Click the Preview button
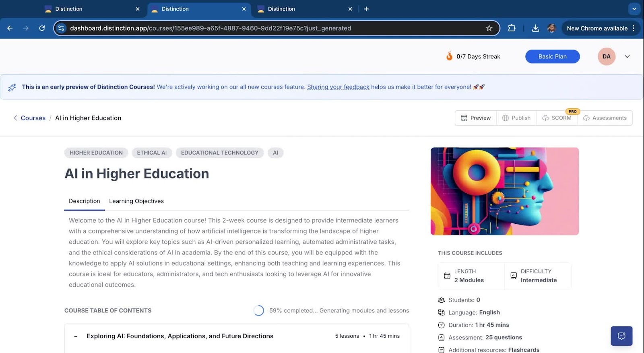This screenshot has height=353, width=644. coord(476,118)
